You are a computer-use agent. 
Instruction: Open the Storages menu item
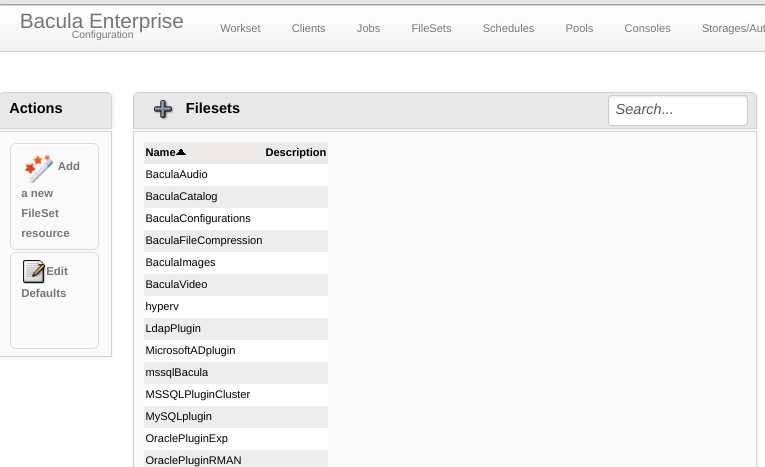tap(733, 28)
